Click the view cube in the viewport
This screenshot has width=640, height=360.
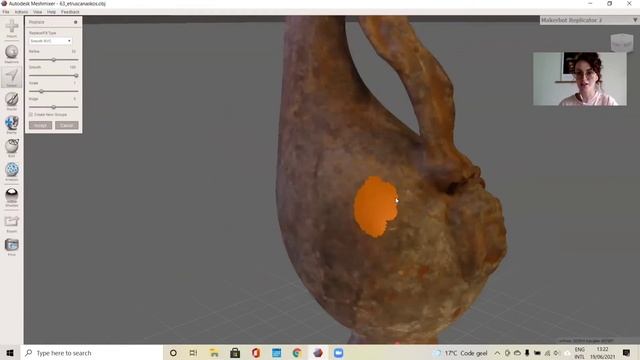click(x=621, y=43)
